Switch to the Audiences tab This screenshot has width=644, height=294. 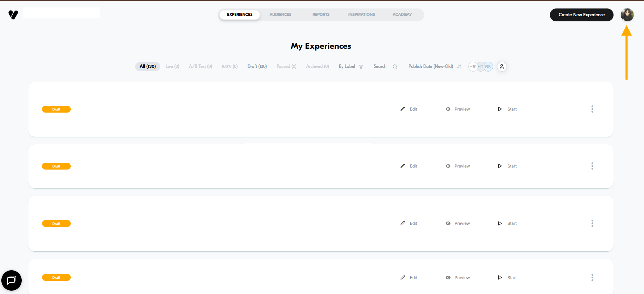[x=280, y=15]
